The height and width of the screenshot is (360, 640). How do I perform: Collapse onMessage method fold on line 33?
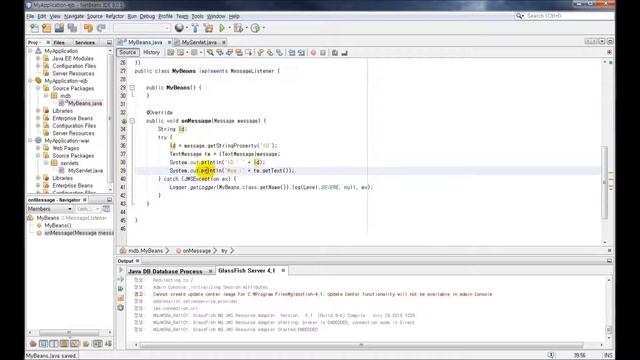132,121
